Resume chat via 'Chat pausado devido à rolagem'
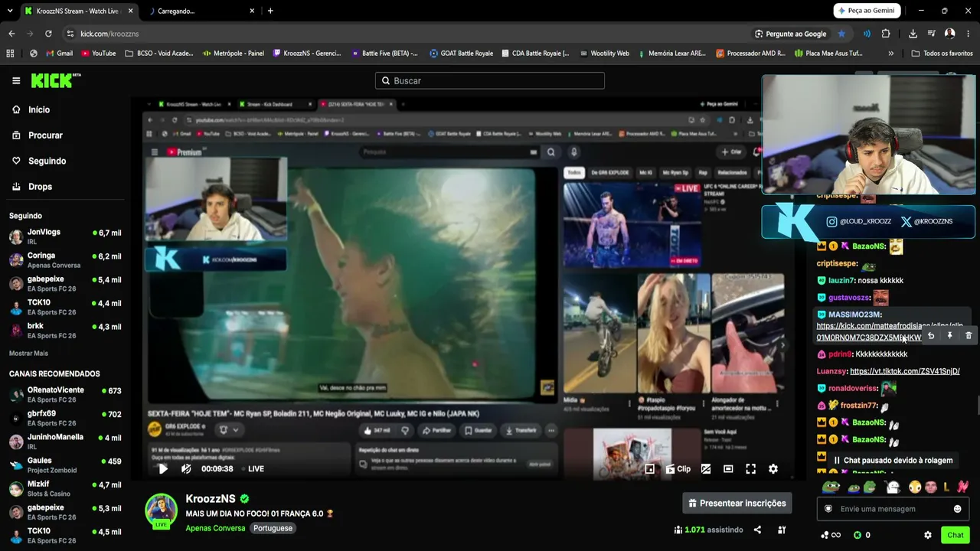This screenshot has width=980, height=551. click(x=893, y=461)
